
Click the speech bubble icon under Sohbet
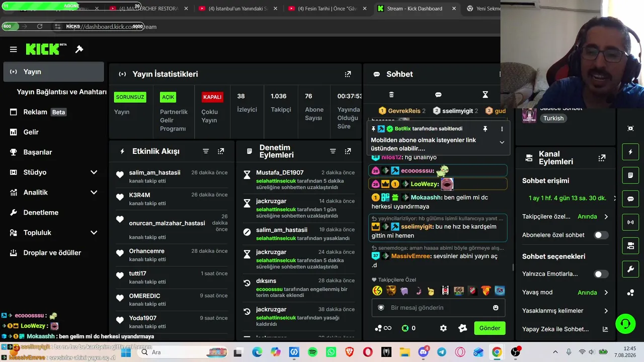(x=438, y=95)
